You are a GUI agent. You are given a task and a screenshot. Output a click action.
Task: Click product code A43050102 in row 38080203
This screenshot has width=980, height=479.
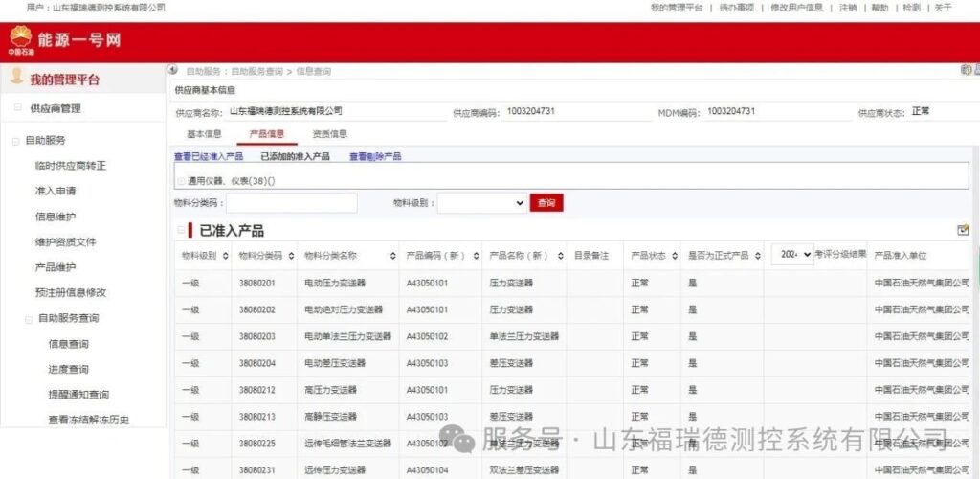[427, 336]
